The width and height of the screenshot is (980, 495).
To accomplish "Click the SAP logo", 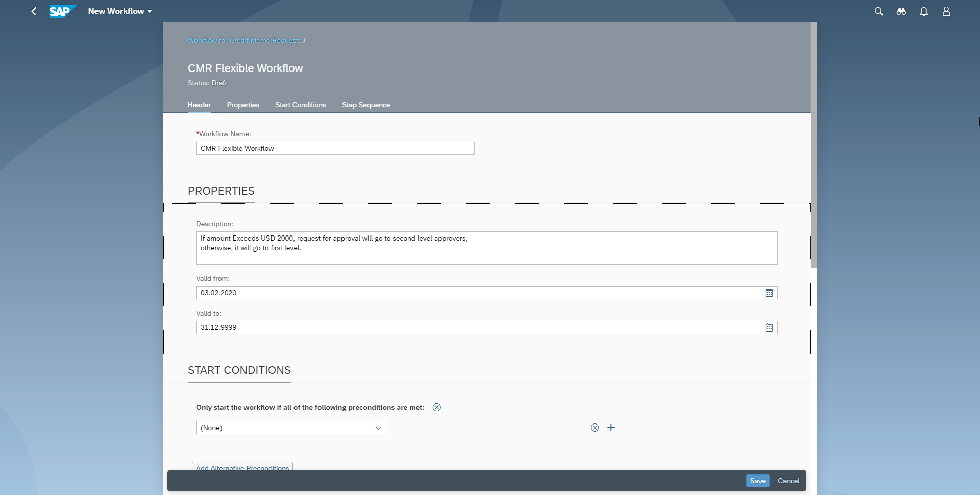I will coord(62,11).
